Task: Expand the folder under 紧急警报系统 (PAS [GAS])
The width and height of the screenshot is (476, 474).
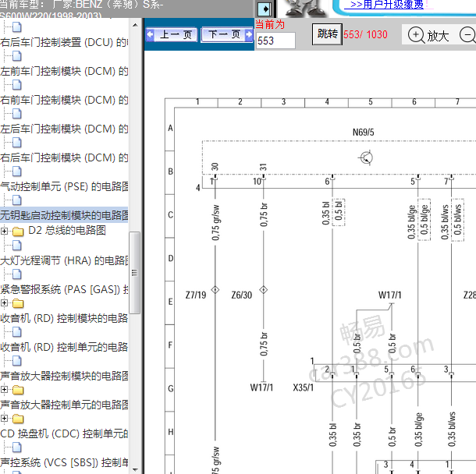Action: click(4, 302)
